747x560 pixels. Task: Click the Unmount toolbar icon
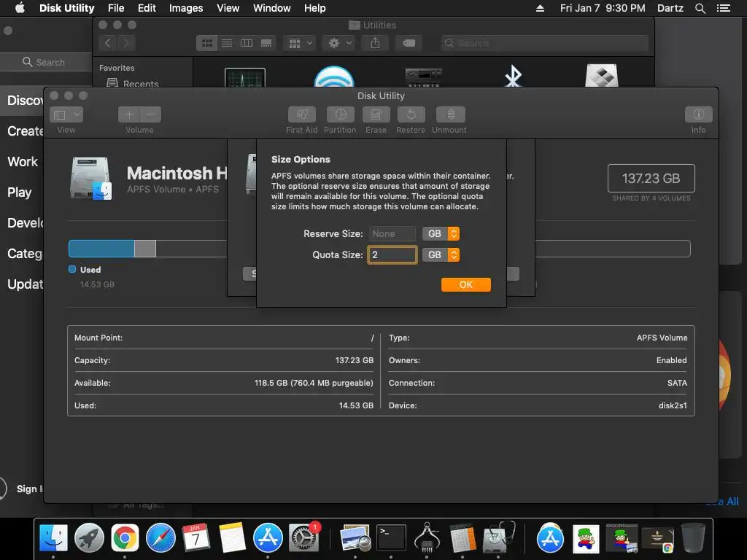pos(450,114)
